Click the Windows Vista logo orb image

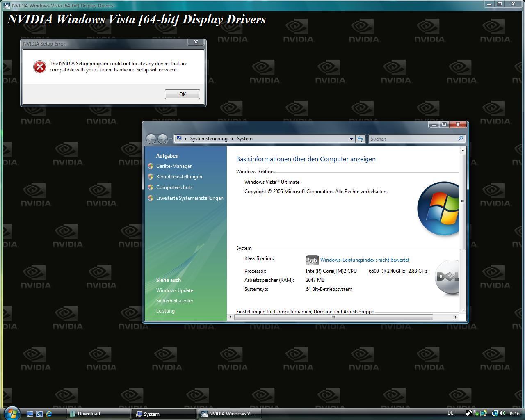tap(438, 208)
